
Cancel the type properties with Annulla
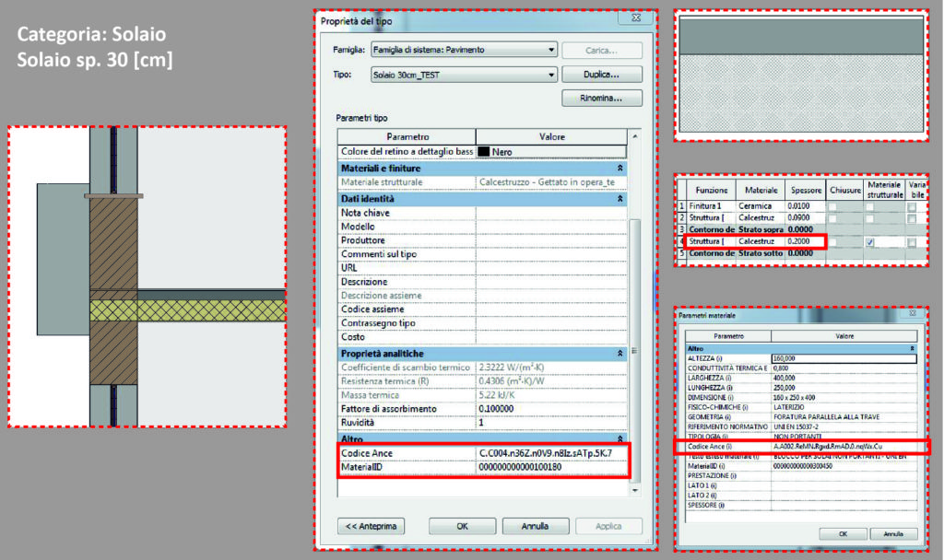[535, 526]
